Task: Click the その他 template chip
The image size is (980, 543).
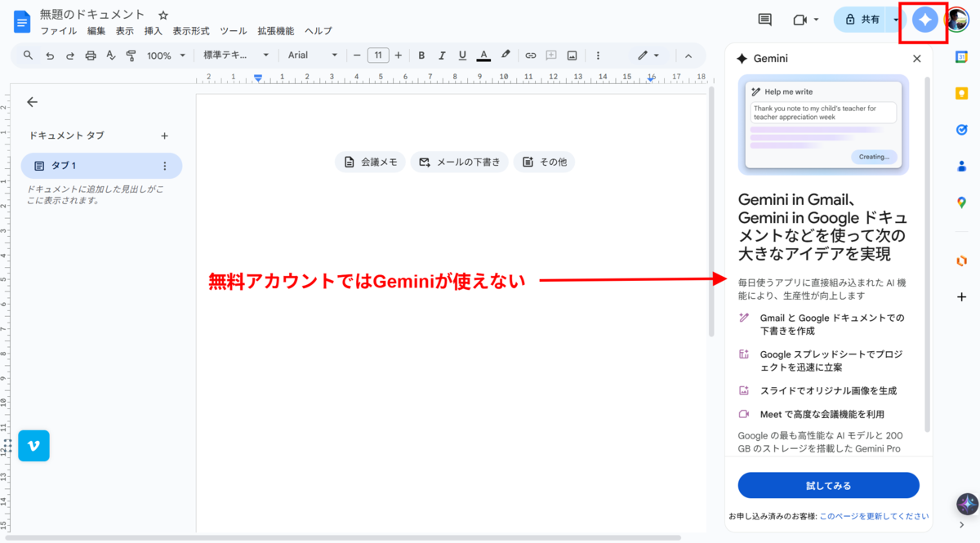Action: pyautogui.click(x=544, y=162)
